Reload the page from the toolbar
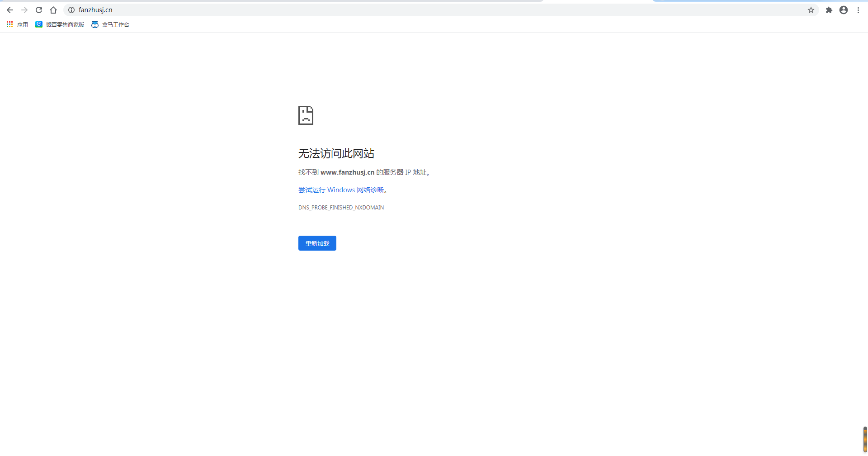Viewport: 868px width, 456px height. (39, 10)
